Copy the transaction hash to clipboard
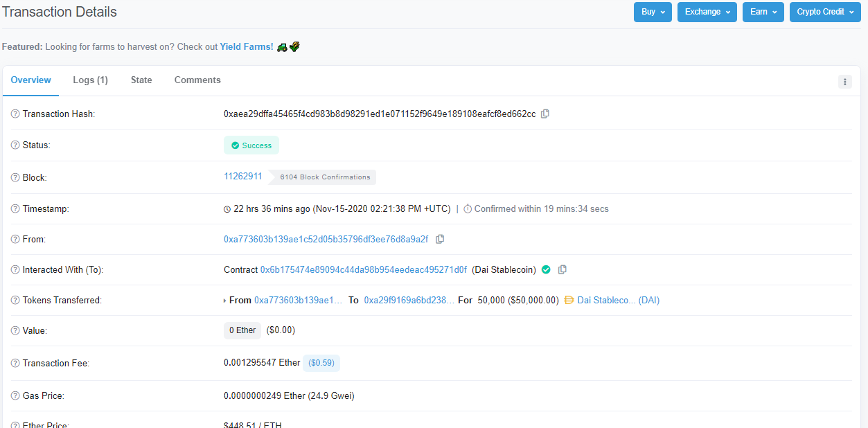 click(x=545, y=114)
